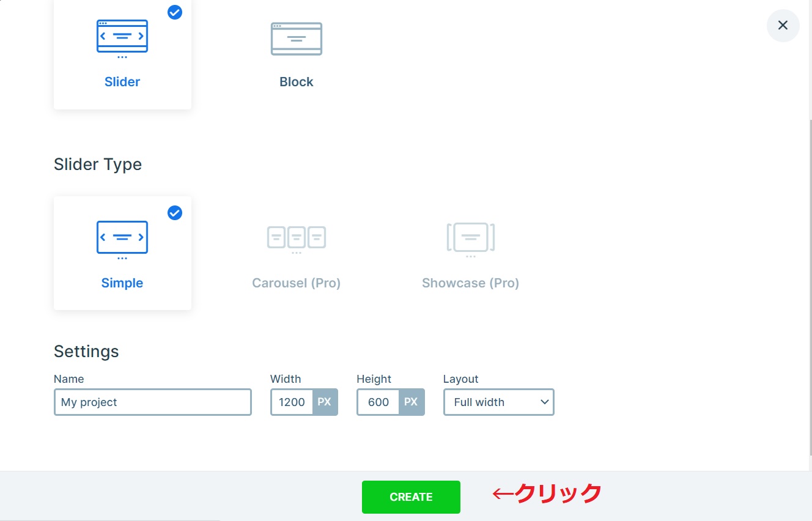
Task: Click the Showcase (Pro) label
Action: pyautogui.click(x=471, y=283)
